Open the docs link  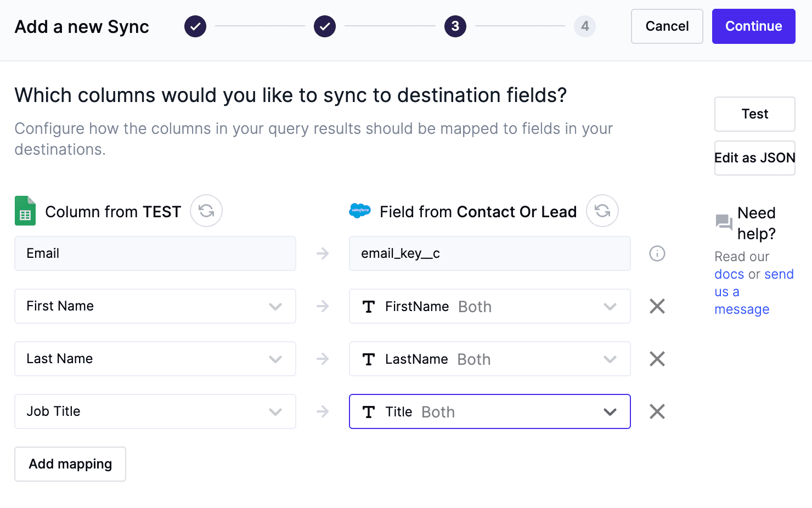(x=729, y=274)
